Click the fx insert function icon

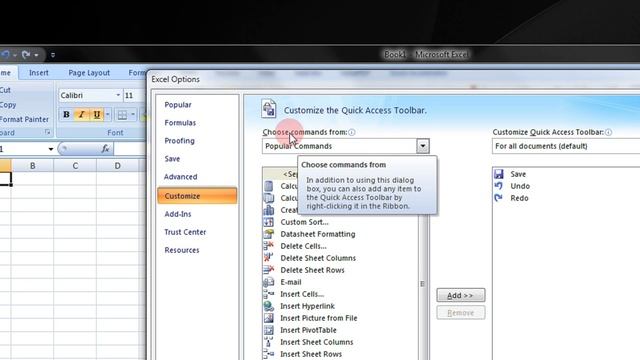[x=105, y=149]
